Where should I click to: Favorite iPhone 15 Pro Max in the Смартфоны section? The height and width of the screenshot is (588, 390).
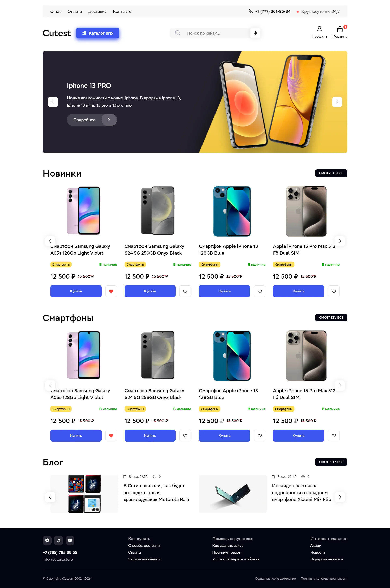tap(334, 436)
